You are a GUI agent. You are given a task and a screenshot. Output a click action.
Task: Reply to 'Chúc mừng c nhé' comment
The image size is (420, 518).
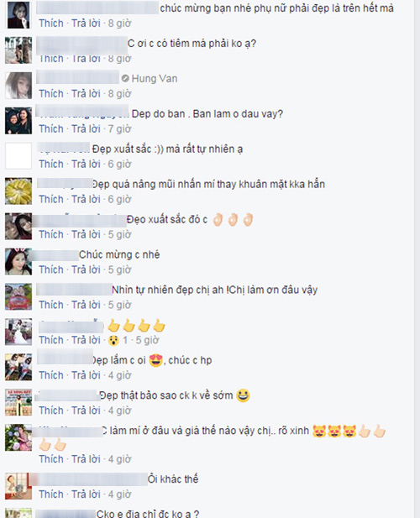click(x=86, y=269)
